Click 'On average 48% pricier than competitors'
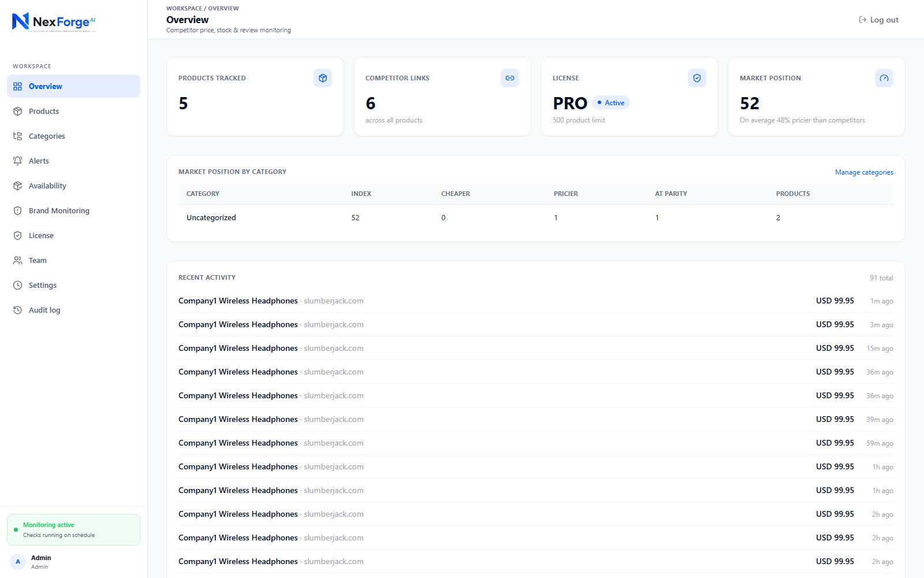The height and width of the screenshot is (578, 924). coord(802,120)
